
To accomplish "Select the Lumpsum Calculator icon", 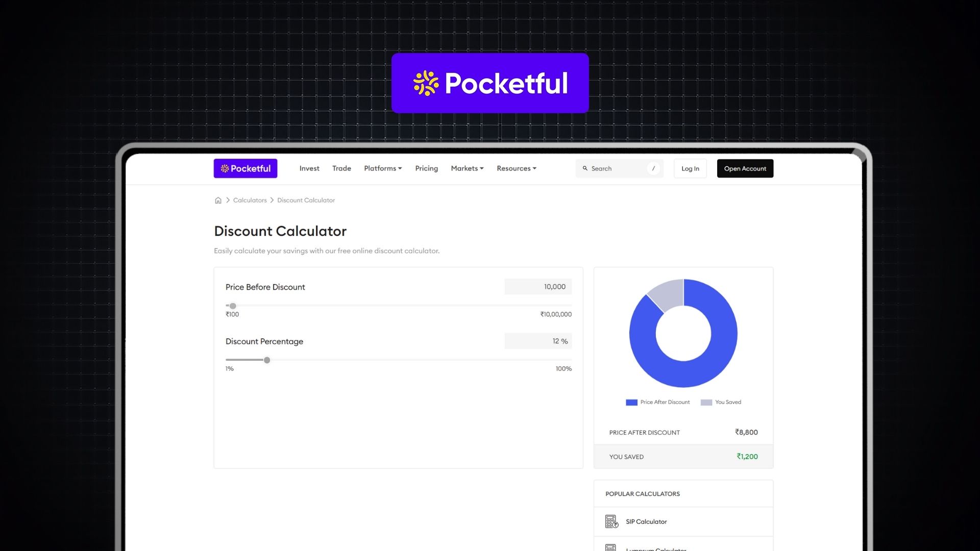I will [611, 547].
